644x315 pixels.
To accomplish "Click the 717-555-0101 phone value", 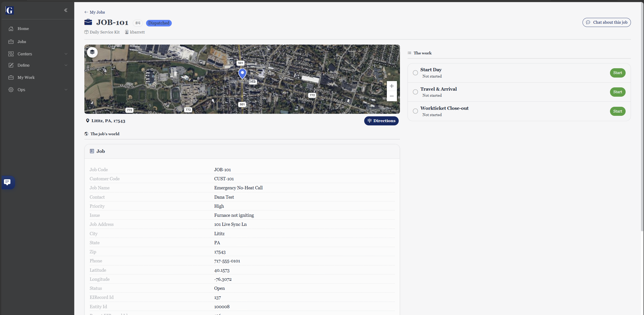I will [x=227, y=261].
